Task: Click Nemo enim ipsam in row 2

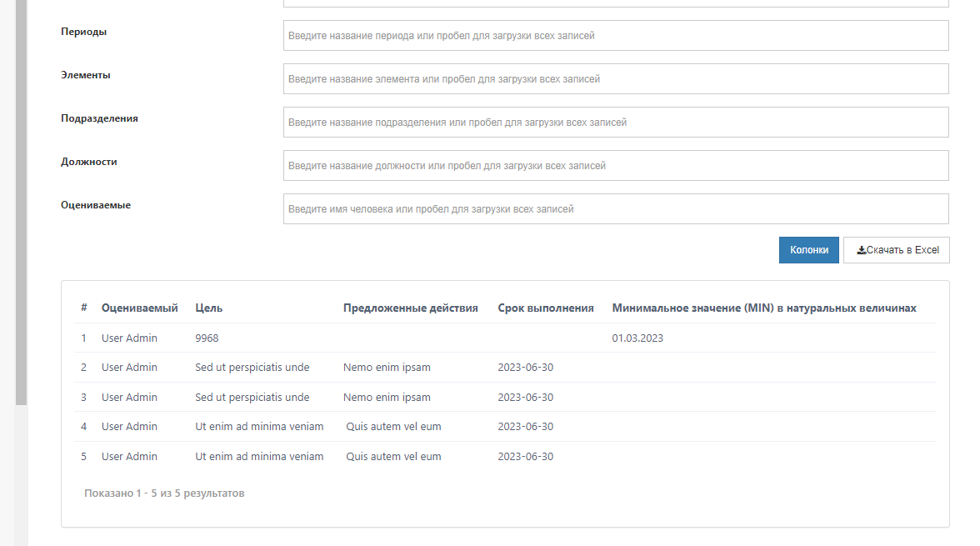Action: coord(387,368)
